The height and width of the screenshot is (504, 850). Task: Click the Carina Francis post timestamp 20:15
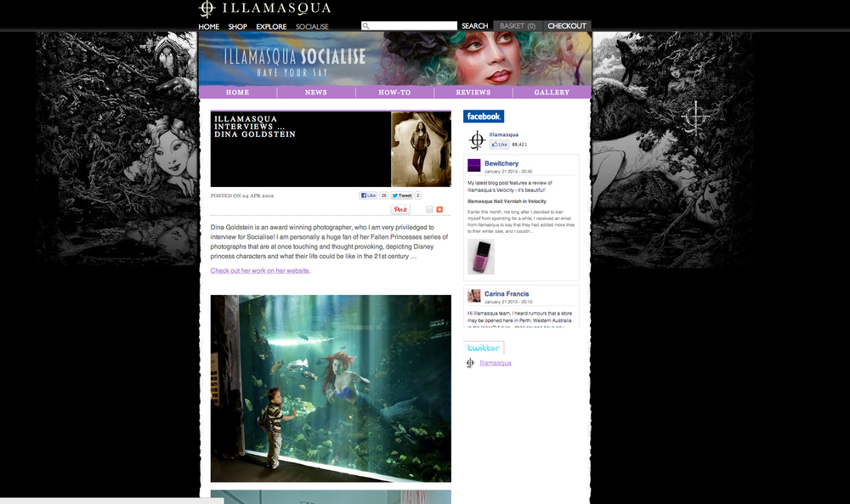[508, 302]
